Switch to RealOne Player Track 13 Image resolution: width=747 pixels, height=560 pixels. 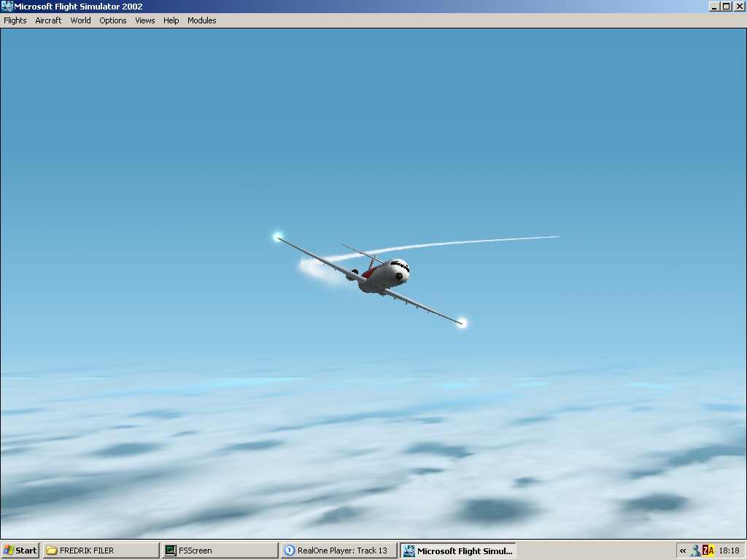click(x=338, y=551)
